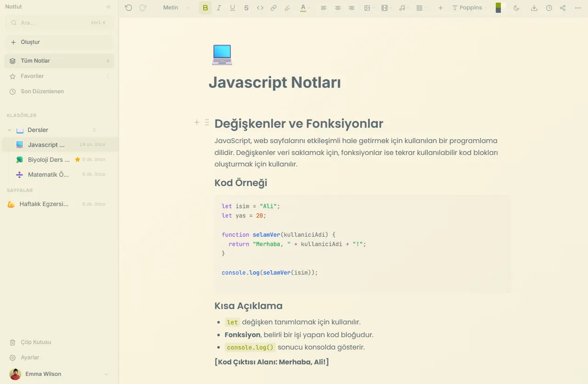Open the Poppins font dropdown
This screenshot has height=384, width=588.
point(470,8)
